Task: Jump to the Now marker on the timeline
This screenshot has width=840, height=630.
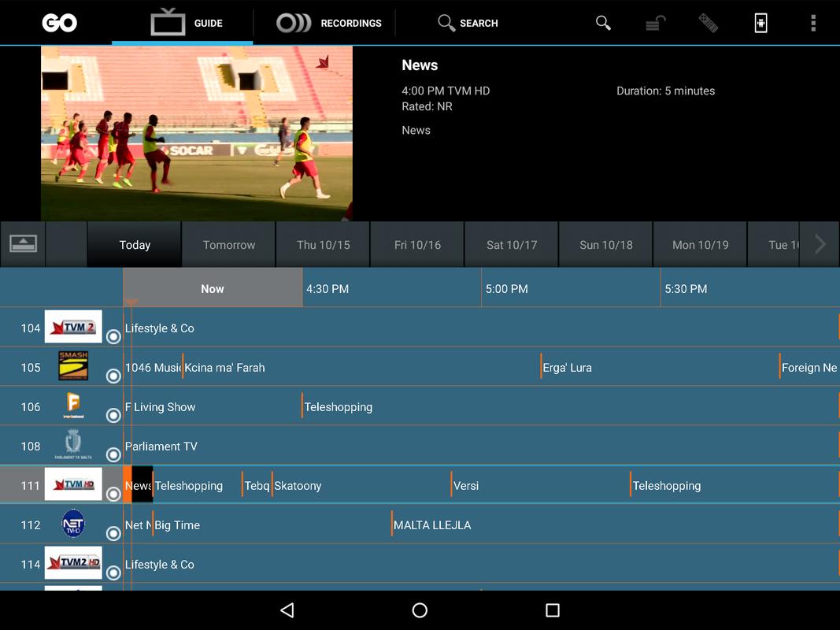Action: click(211, 288)
